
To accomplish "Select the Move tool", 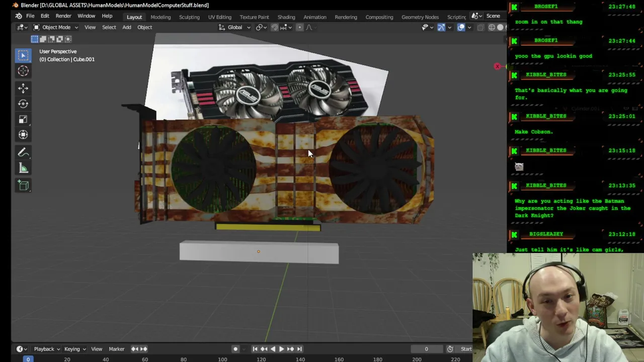I will pos(23,88).
